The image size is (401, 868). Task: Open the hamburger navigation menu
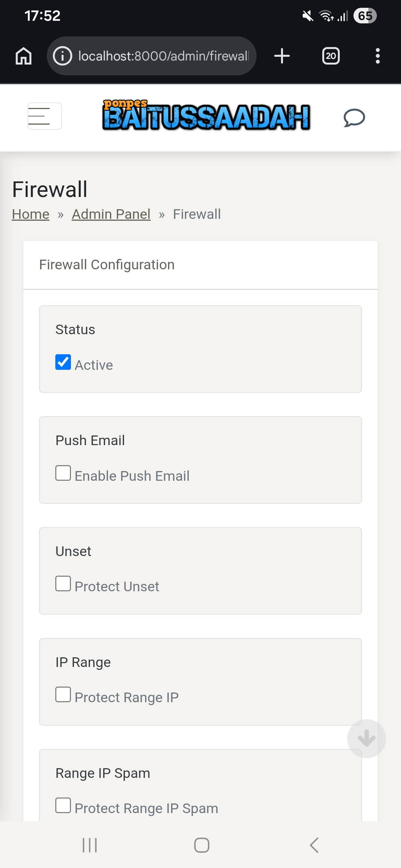click(x=45, y=116)
